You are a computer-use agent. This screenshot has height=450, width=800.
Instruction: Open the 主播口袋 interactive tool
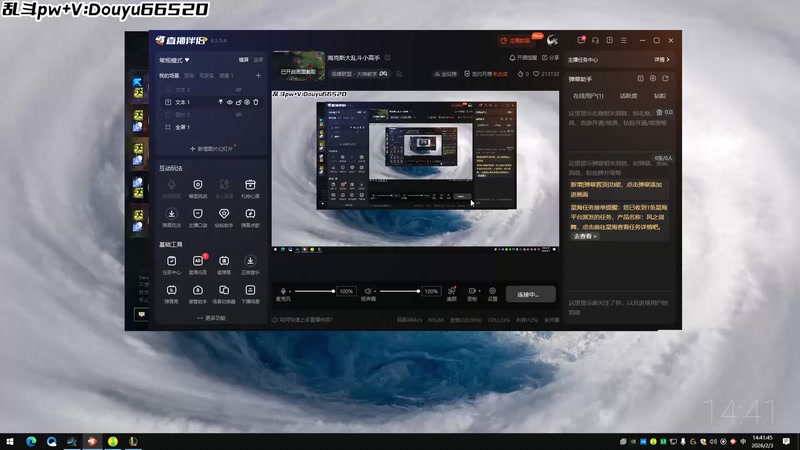click(197, 217)
